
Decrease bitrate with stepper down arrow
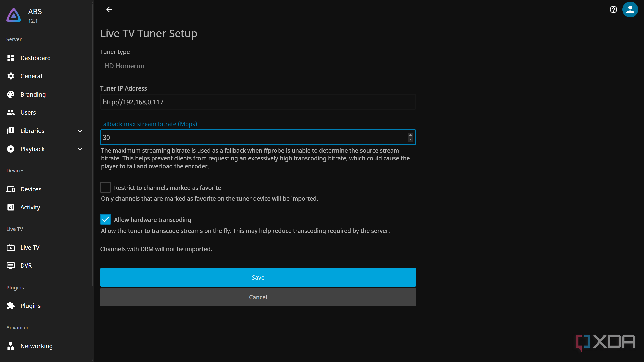click(x=410, y=139)
